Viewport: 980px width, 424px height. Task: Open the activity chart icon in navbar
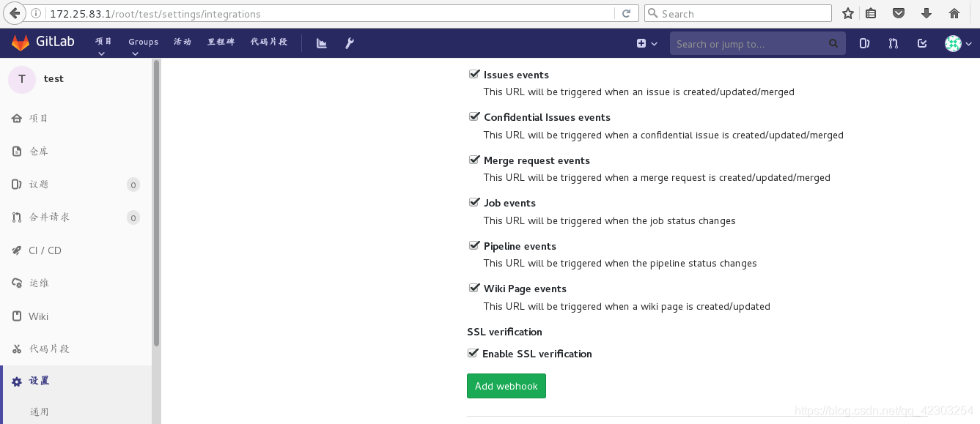click(x=322, y=43)
